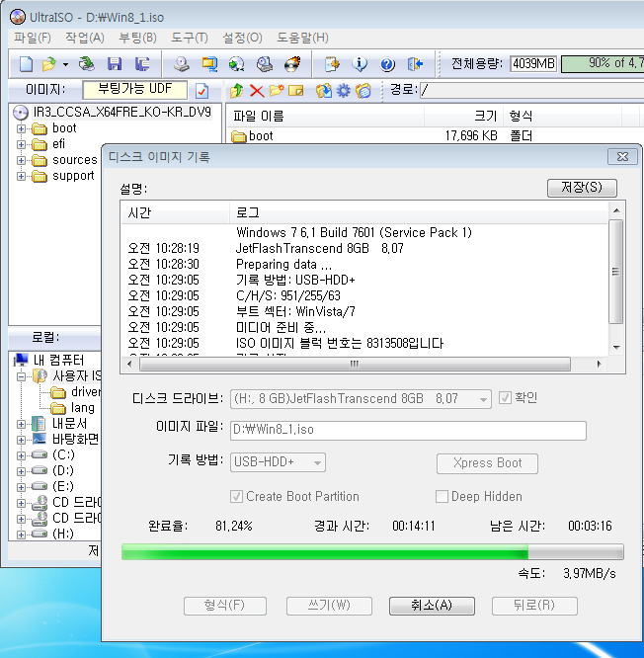Click the log horizontal scrollbar thumb
The image size is (644, 658).
click(355, 364)
